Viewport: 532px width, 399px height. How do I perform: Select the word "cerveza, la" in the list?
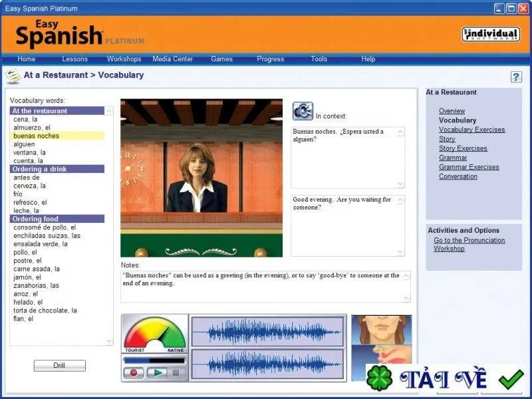point(29,186)
